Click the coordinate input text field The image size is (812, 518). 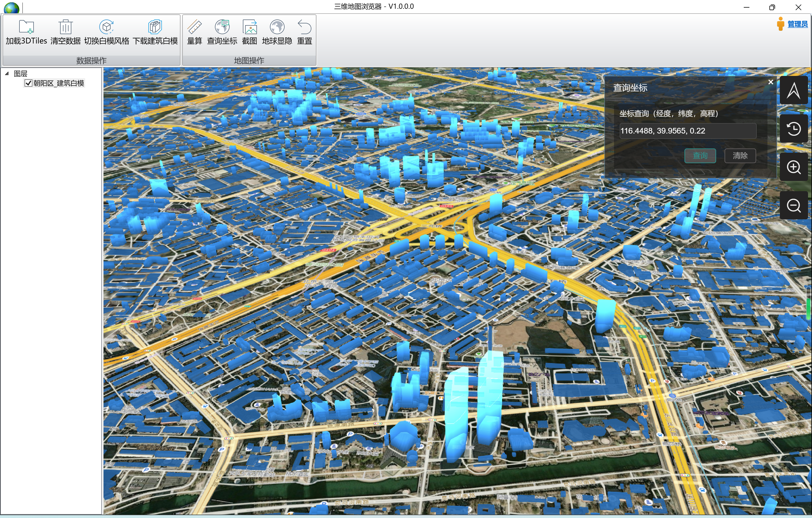[x=687, y=131]
